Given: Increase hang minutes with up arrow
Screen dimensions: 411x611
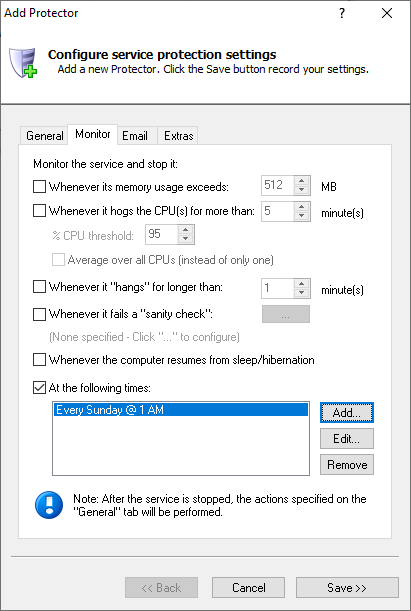Looking at the screenshot, I should click(x=302, y=284).
